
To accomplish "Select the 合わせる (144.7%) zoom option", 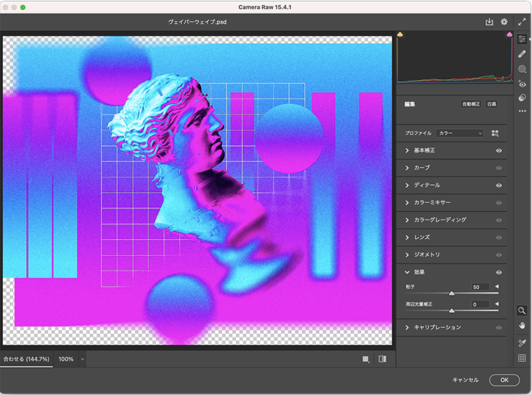I will (27, 359).
